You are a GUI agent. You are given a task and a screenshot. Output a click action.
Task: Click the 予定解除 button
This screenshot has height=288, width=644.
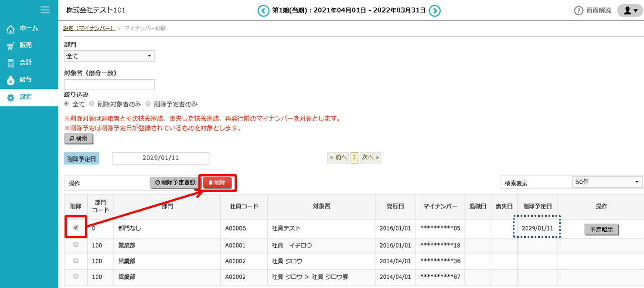(601, 230)
